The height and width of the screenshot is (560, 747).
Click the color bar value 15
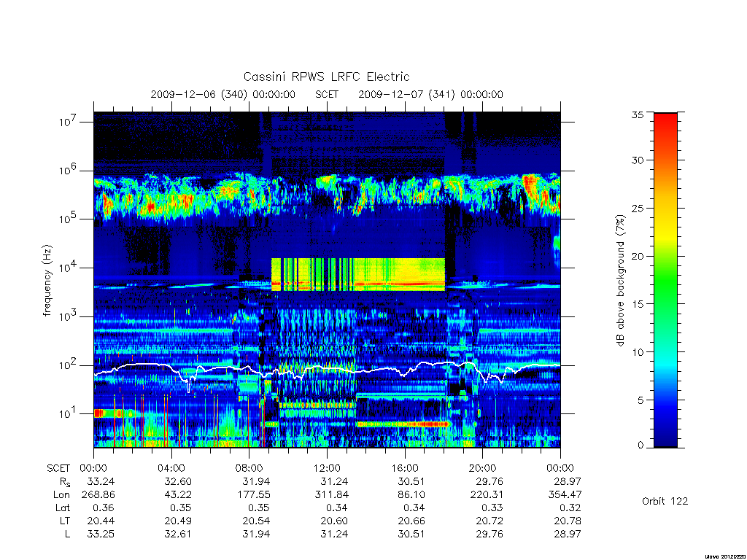(637, 304)
